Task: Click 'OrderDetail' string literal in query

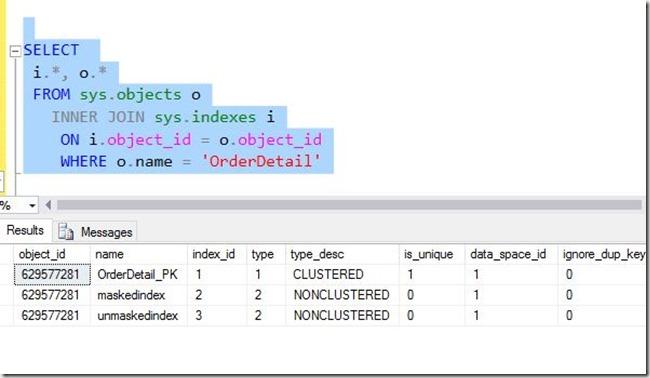Action: coord(261,161)
